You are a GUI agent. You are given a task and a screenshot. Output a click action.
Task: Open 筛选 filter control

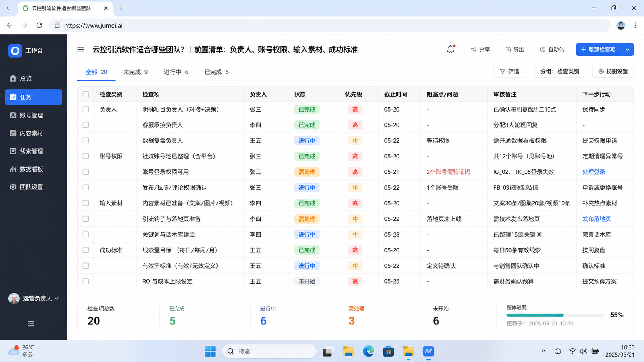509,72
